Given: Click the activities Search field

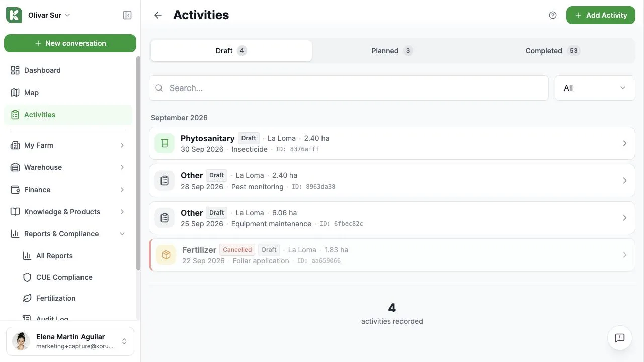Looking at the screenshot, I should (349, 88).
